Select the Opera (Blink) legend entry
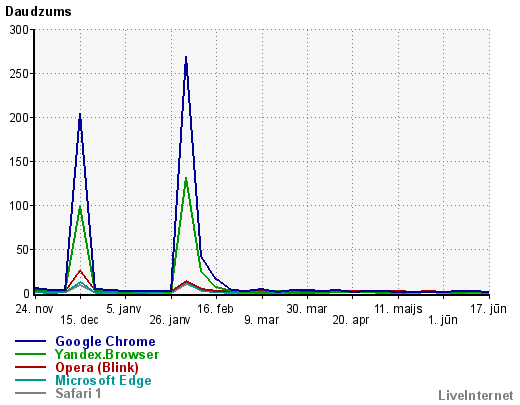Screen dimensions: 520x405 coord(97,367)
